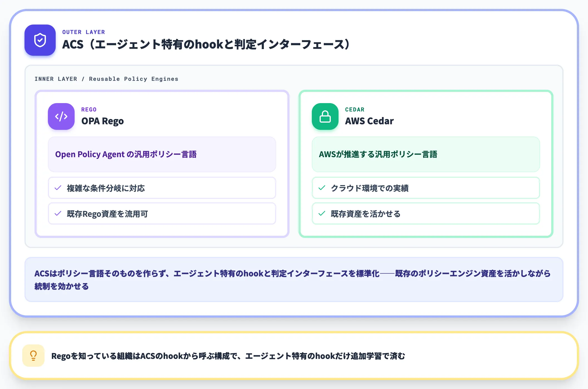The height and width of the screenshot is (389, 588).
Task: Click the ACS heading about agent-specific hooks
Action: [x=205, y=44]
